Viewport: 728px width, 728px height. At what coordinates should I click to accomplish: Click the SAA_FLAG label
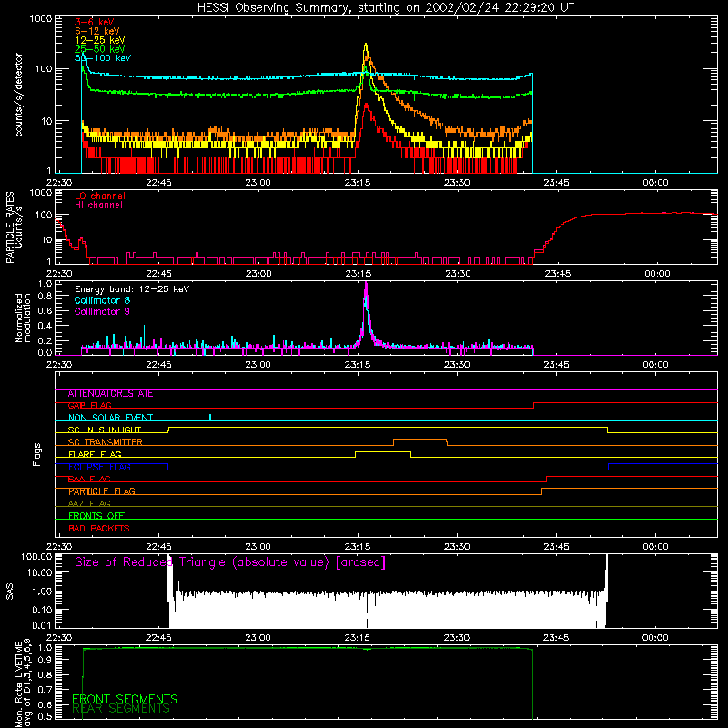click(89, 479)
